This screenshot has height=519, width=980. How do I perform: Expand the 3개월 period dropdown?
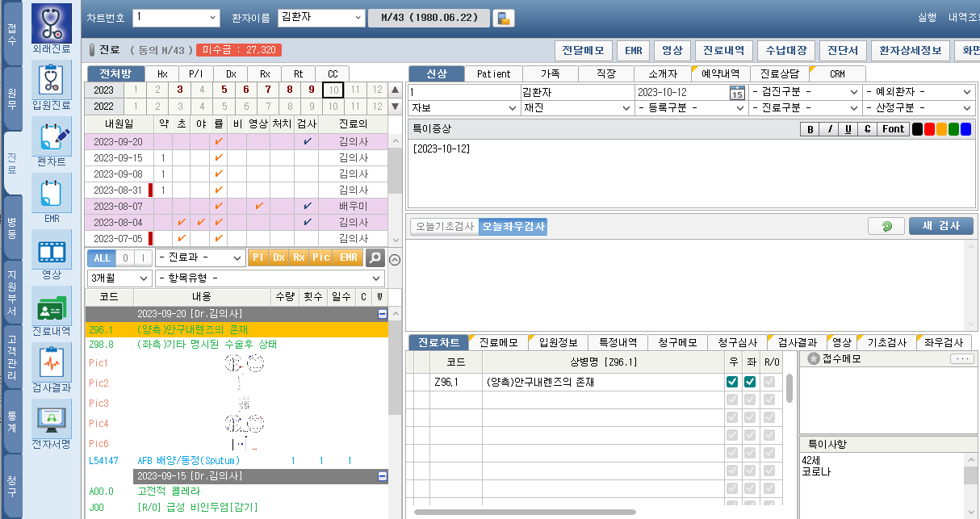[119, 278]
